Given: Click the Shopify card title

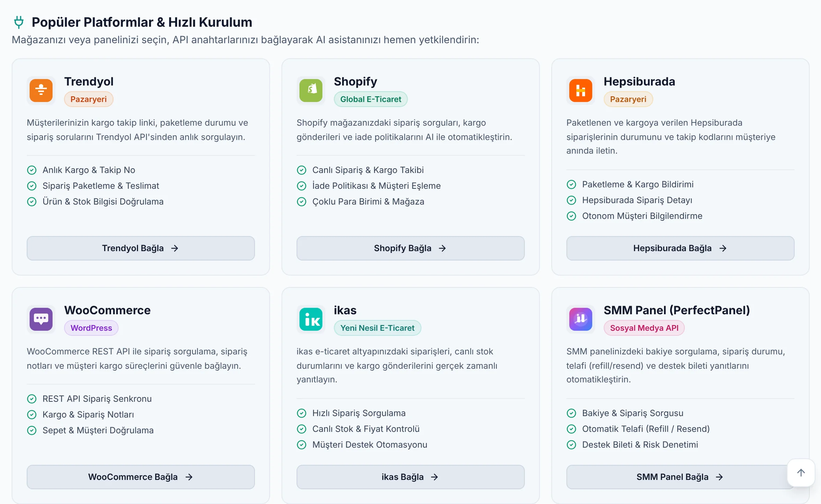Looking at the screenshot, I should coord(355,81).
